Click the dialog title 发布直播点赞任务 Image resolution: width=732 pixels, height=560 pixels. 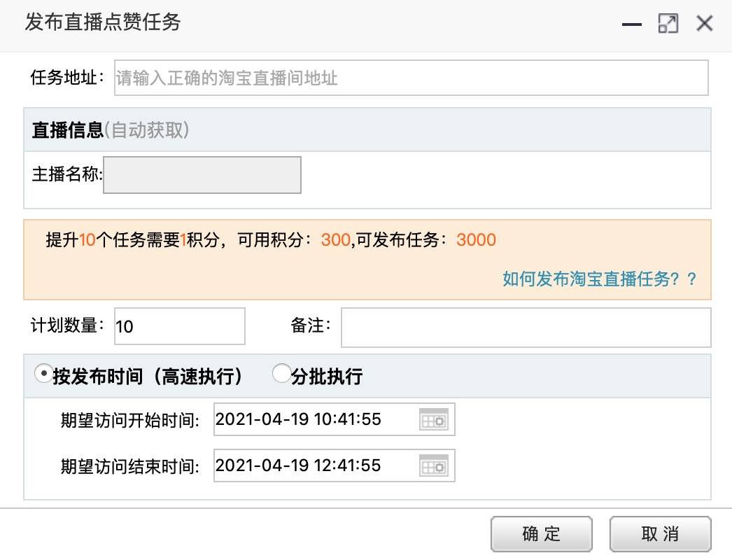(103, 22)
